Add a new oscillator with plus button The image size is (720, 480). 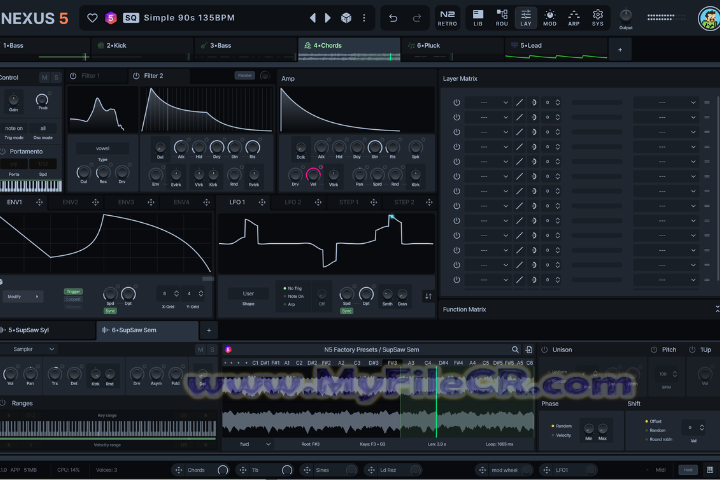[208, 330]
